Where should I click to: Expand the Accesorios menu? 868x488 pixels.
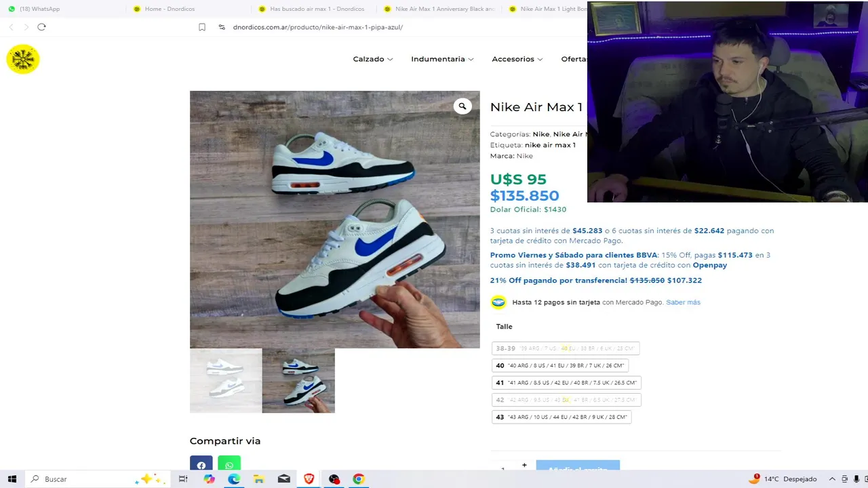[517, 59]
